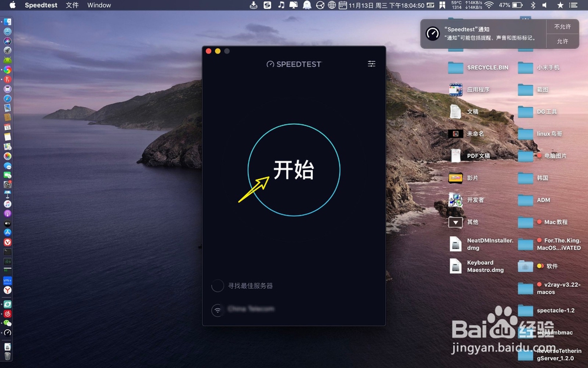Open Vivaldi browser from the Dock
This screenshot has width=588, height=368.
click(8, 242)
